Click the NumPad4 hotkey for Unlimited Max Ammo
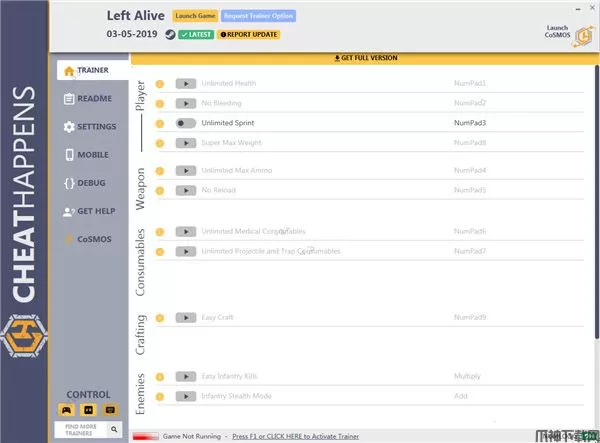The image size is (600, 443). tap(470, 170)
